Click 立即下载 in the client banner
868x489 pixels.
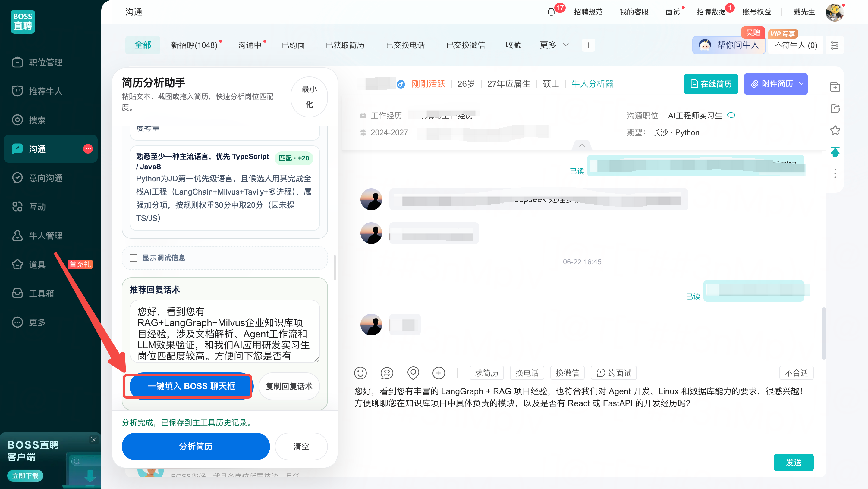coord(25,475)
